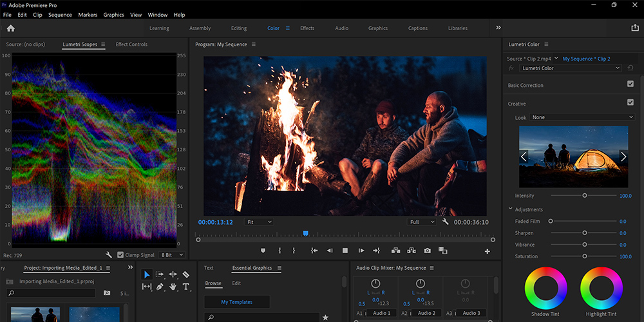This screenshot has height=322, width=644.
Task: Show the previous Look preview
Action: pyautogui.click(x=524, y=156)
